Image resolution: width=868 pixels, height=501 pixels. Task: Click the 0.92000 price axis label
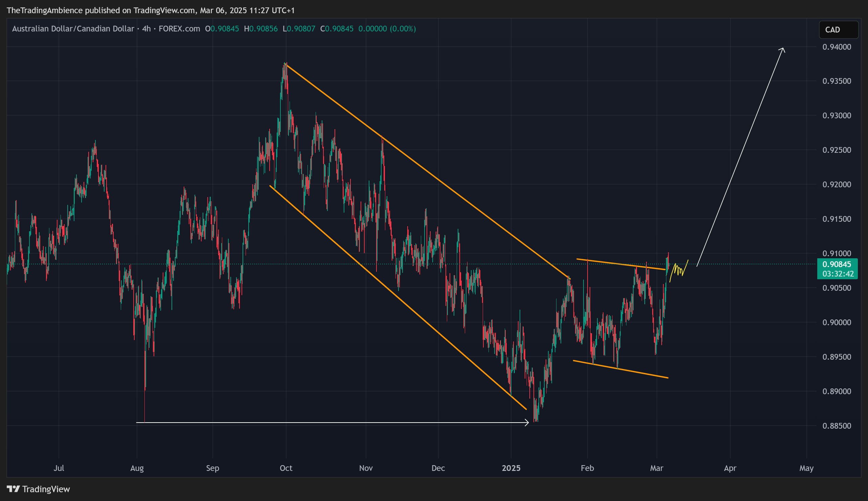(837, 185)
